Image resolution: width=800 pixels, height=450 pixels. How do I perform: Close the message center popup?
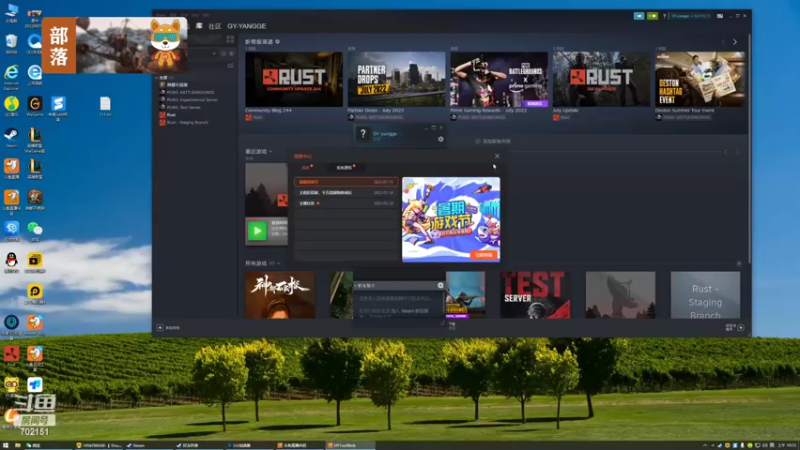pyautogui.click(x=497, y=156)
